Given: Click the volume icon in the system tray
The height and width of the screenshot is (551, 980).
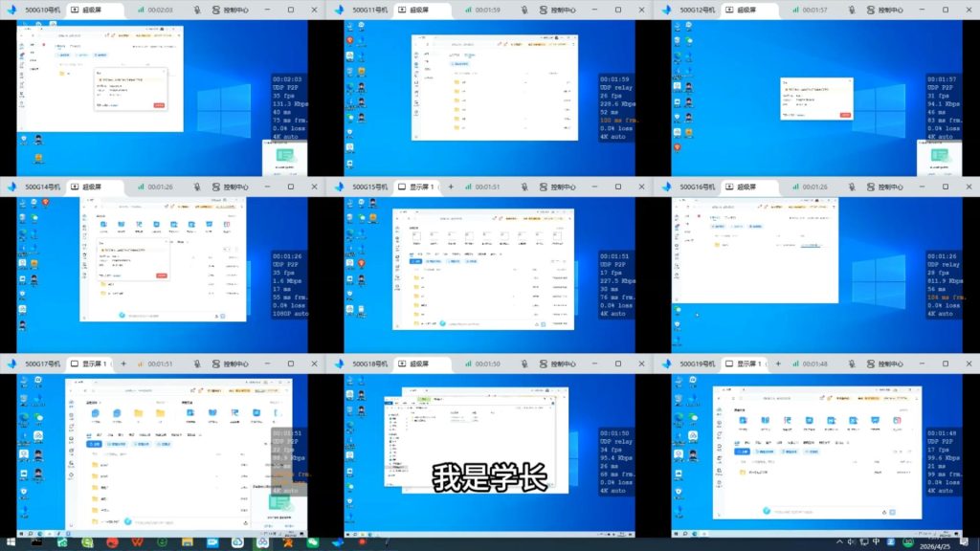Looking at the screenshot, I should coord(851,541).
